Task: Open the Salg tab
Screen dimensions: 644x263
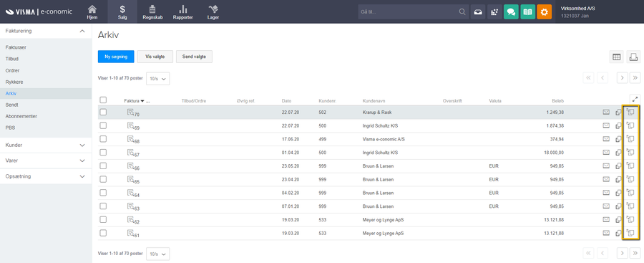Action: [122, 12]
